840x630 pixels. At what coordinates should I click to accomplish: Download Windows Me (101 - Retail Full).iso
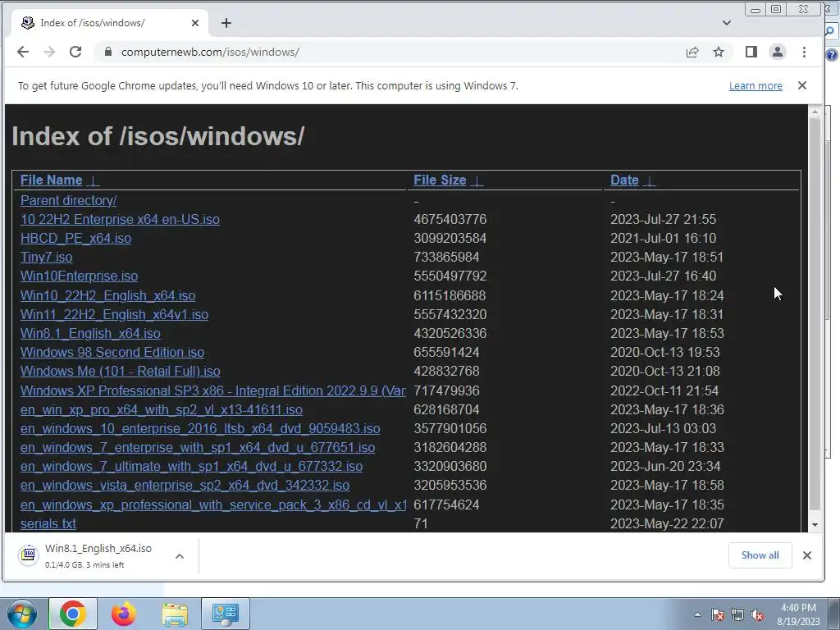pyautogui.click(x=120, y=372)
